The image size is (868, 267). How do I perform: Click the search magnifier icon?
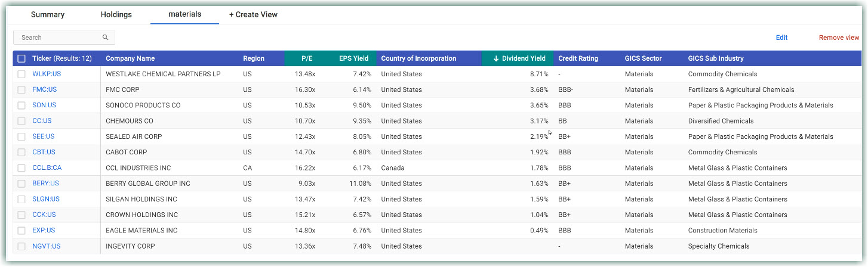tap(105, 38)
